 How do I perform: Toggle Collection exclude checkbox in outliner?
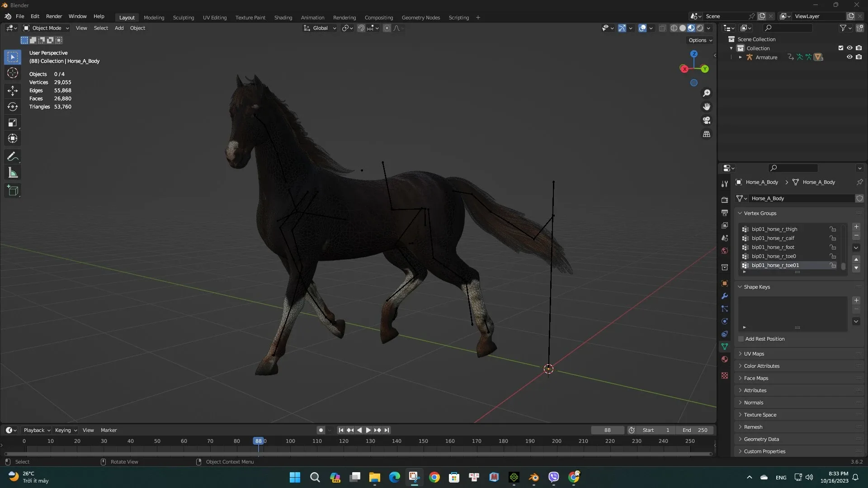pos(841,48)
